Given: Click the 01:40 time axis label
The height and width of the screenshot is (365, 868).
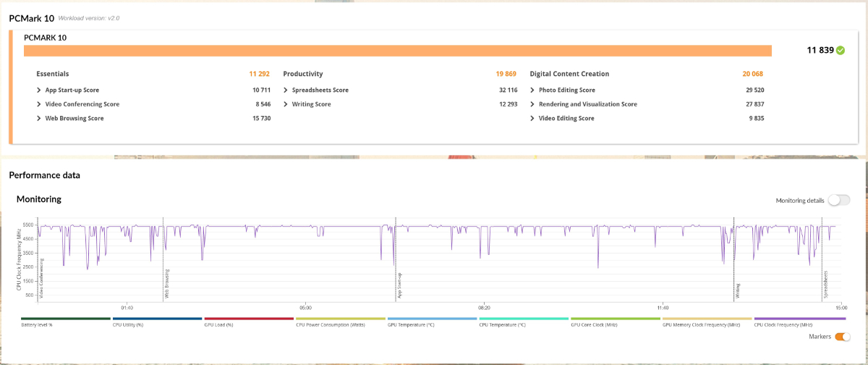Looking at the screenshot, I should [127, 307].
